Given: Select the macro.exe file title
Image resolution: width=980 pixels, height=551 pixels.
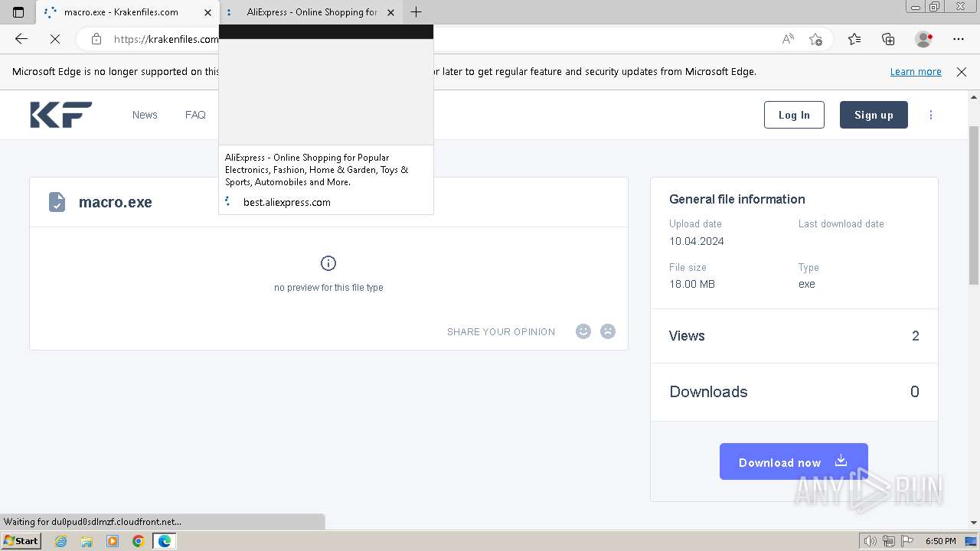Looking at the screenshot, I should 116,202.
